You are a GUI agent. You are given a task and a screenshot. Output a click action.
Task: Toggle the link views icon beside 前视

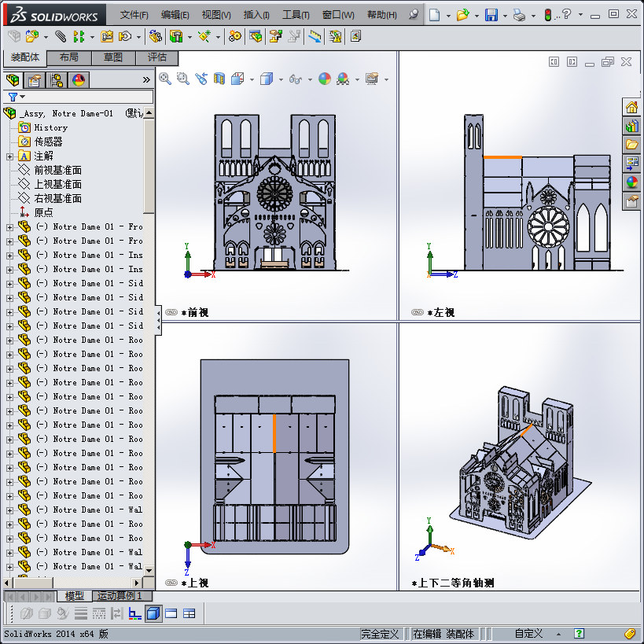[x=171, y=312]
